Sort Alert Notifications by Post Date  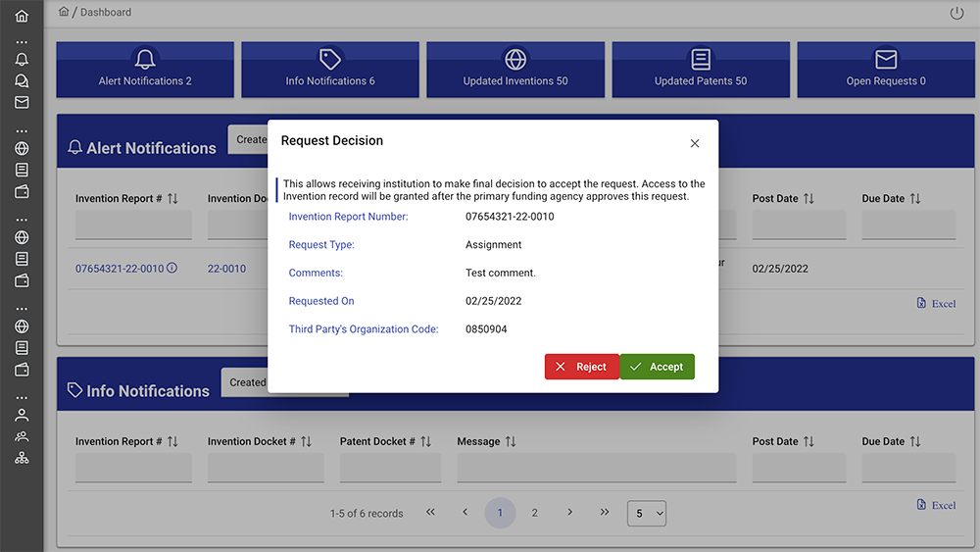[x=808, y=199]
